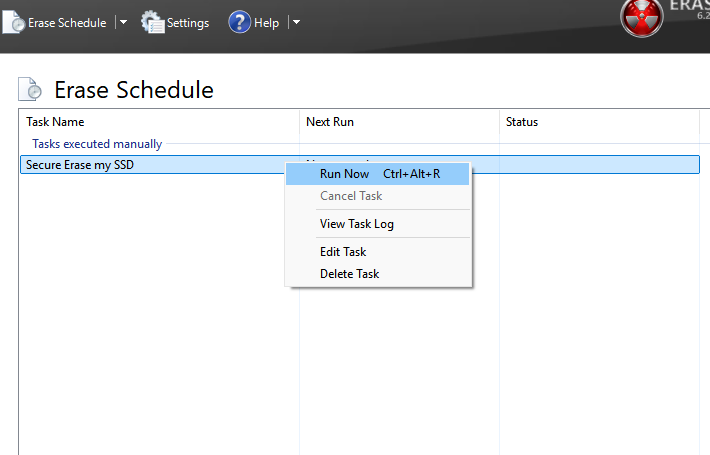Open View Task Log from the menu
This screenshot has width=710, height=455.
pyautogui.click(x=357, y=224)
